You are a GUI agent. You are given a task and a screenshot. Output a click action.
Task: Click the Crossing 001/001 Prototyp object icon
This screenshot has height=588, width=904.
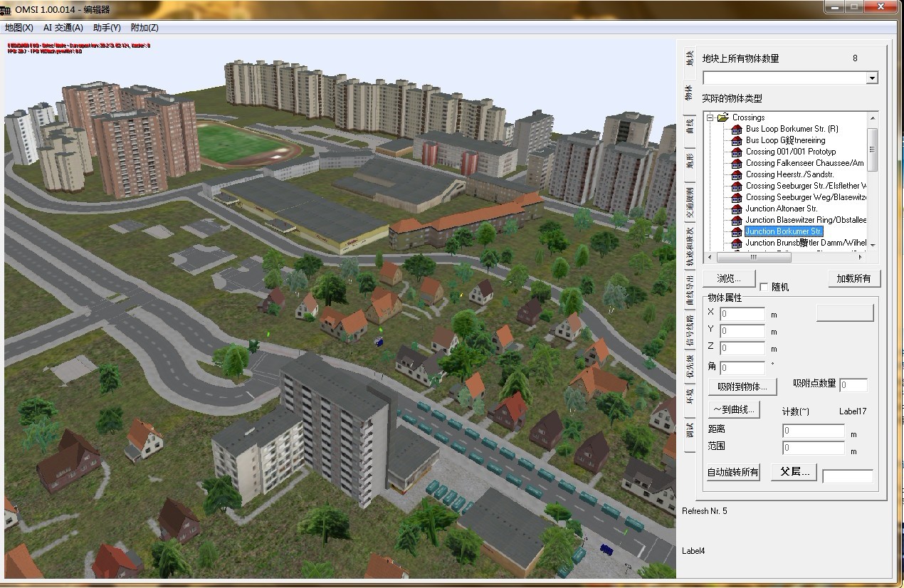tap(737, 152)
